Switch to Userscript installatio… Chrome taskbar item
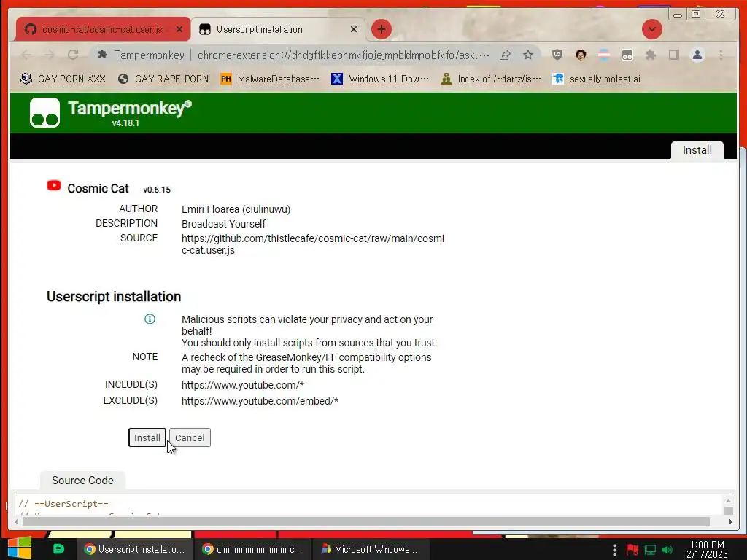Image resolution: width=747 pixels, height=560 pixels. tap(135, 549)
